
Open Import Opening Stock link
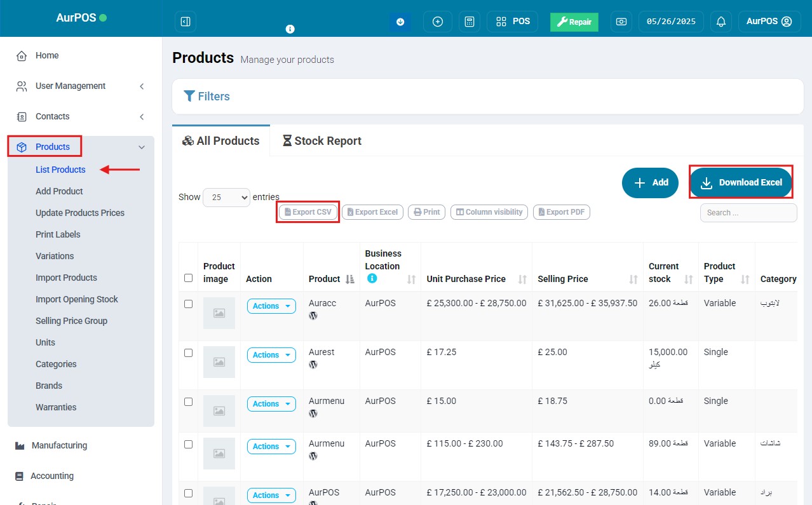77,299
